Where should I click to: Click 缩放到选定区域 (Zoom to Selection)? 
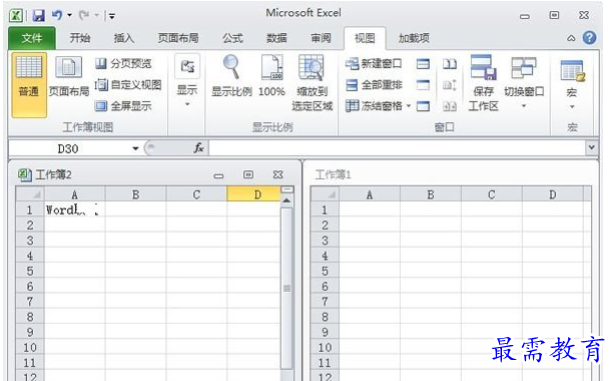pos(312,82)
